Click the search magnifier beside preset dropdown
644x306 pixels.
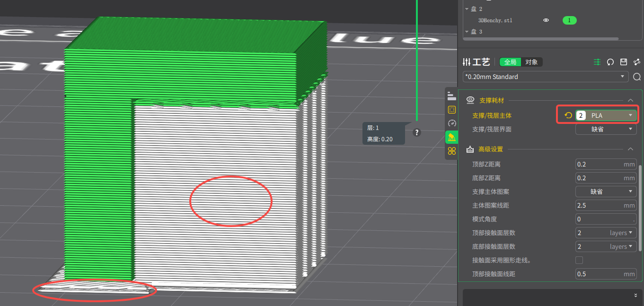[637, 77]
